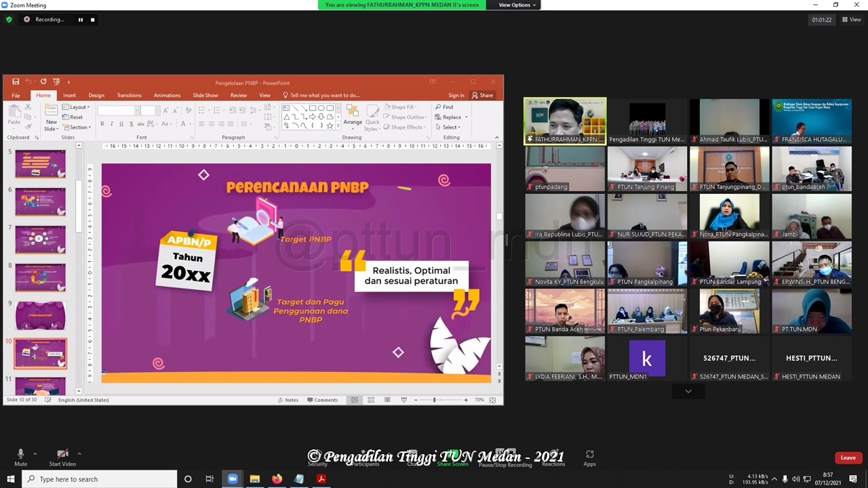Open the Transitions ribbon tab
This screenshot has height=488, width=868.
coord(129,96)
